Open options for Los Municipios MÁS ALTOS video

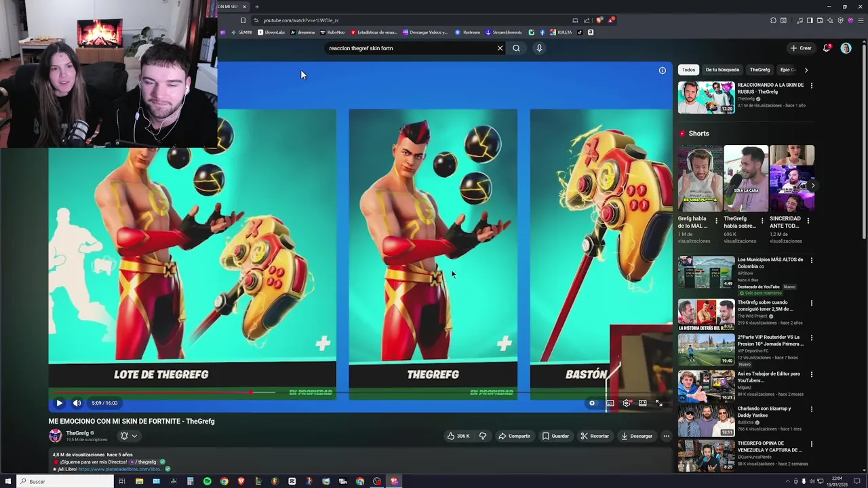(811, 260)
